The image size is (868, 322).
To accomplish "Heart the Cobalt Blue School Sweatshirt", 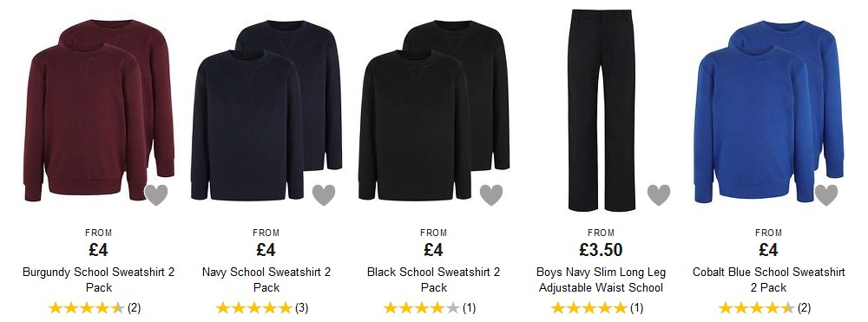I will point(826,194).
